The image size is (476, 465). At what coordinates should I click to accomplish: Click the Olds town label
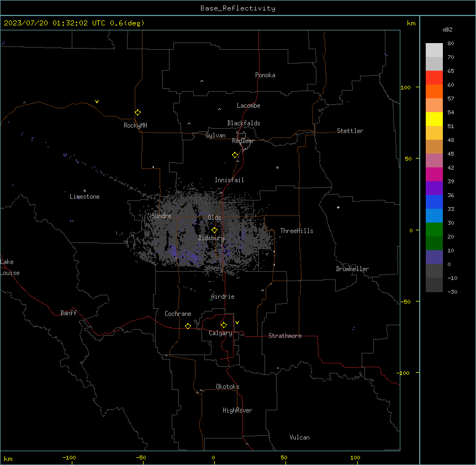pos(214,218)
